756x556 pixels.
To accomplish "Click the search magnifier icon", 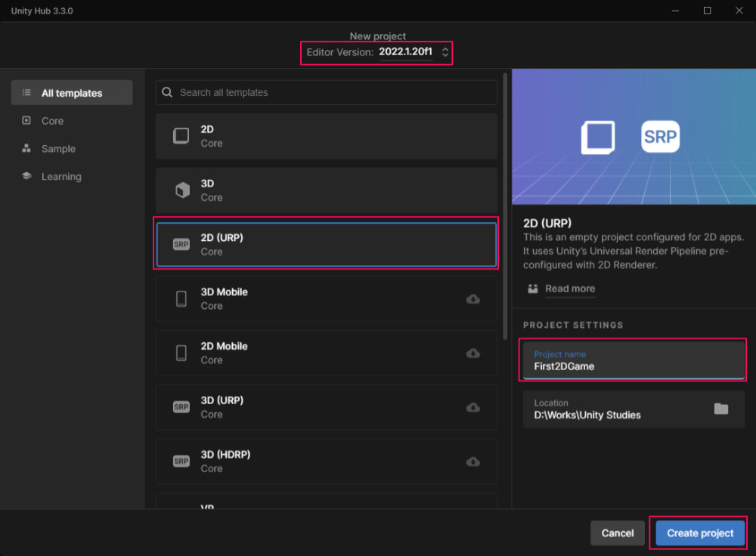I will coord(167,92).
